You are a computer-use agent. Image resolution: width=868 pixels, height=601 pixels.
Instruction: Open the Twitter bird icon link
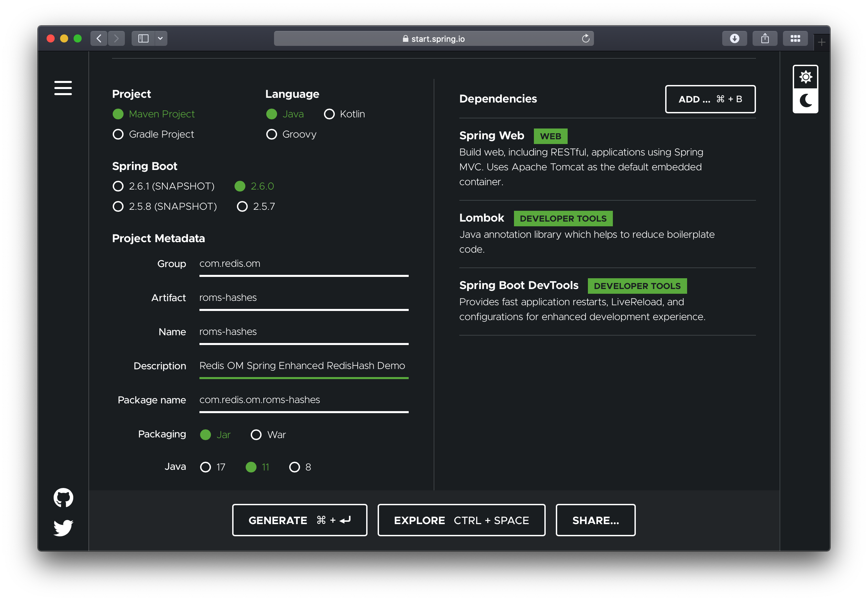click(63, 527)
